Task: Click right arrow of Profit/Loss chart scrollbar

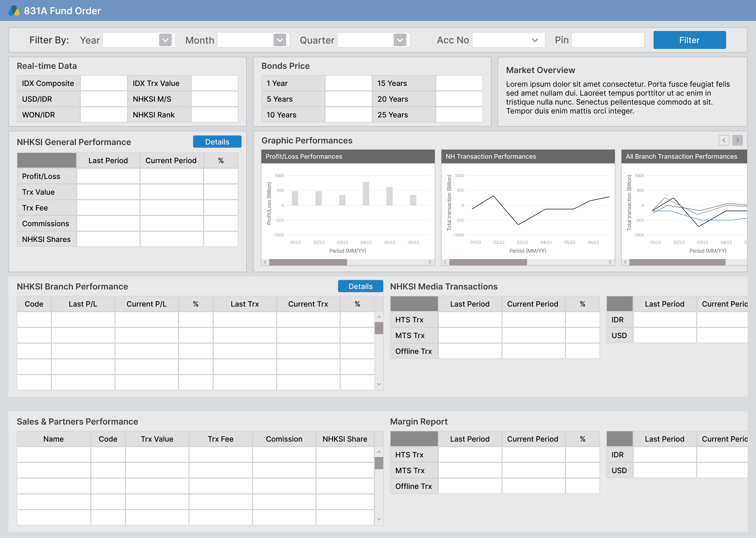Action: (x=430, y=262)
